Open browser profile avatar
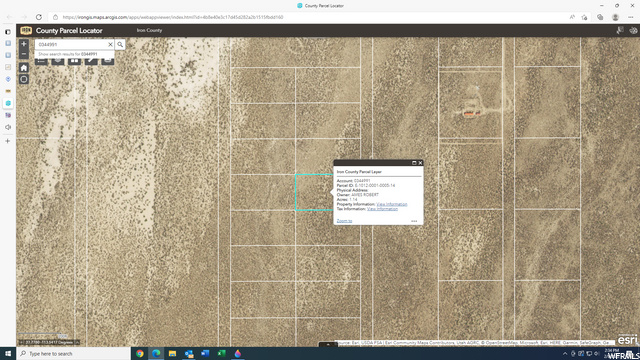 [x=615, y=17]
